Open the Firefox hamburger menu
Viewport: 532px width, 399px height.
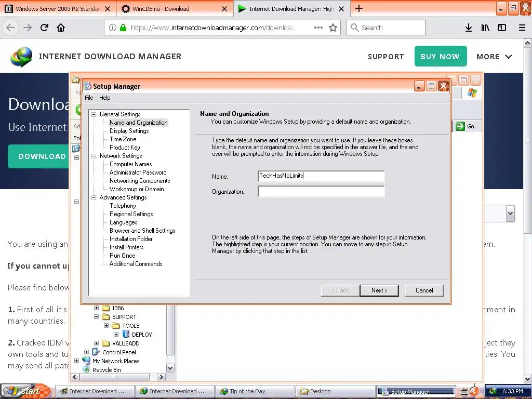522,28
